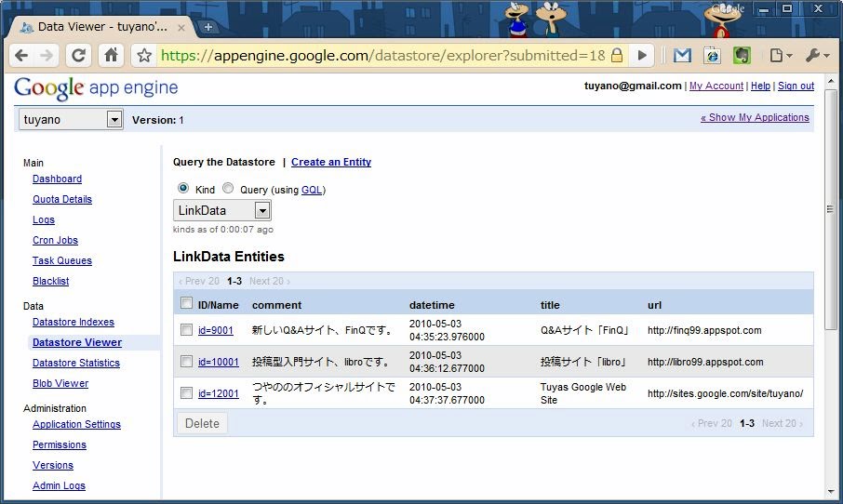
Task: Expand the LinkData kind dropdown
Action: pos(261,211)
